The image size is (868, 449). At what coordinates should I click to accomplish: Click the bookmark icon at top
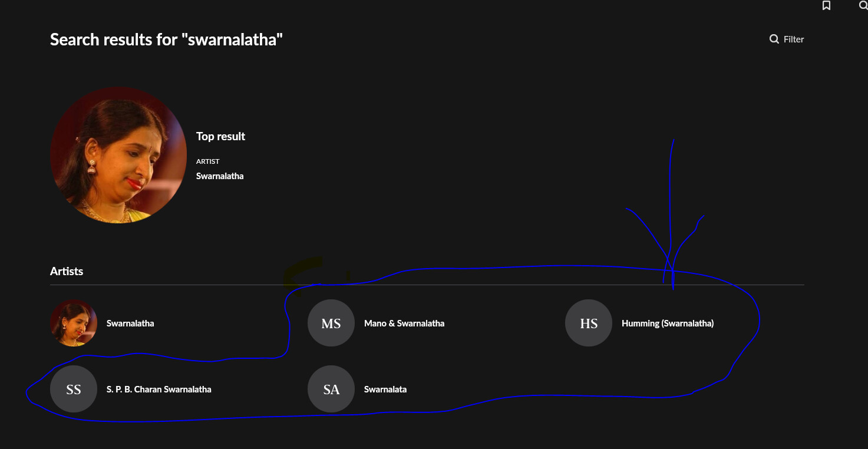(826, 6)
